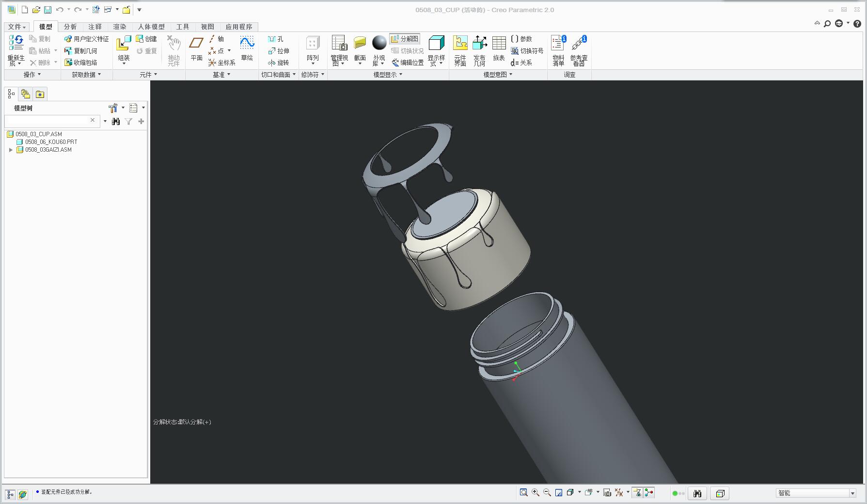The width and height of the screenshot is (867, 504).
Task: Select the Revolve (旋转) tool
Action: coord(279,63)
